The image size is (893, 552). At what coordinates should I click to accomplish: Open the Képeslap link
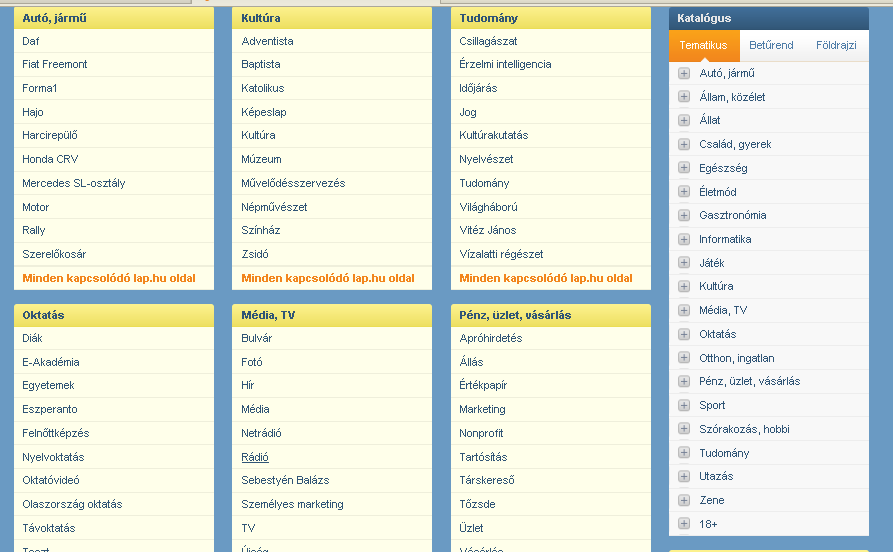[264, 112]
